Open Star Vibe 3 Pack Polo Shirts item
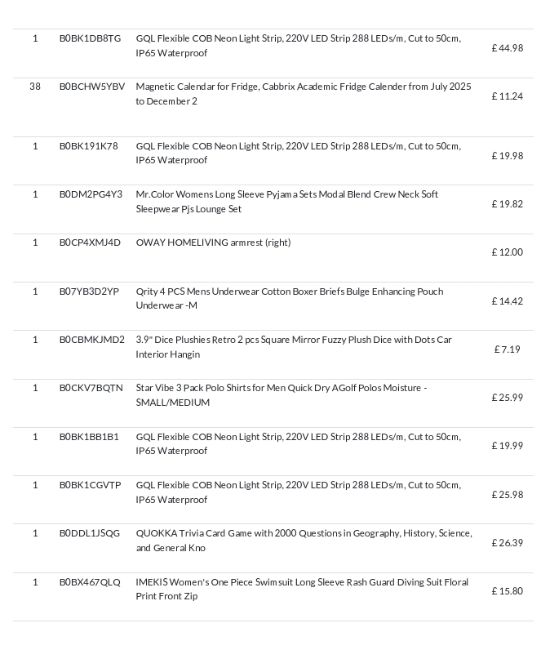The height and width of the screenshot is (650, 541). pyautogui.click(x=281, y=395)
